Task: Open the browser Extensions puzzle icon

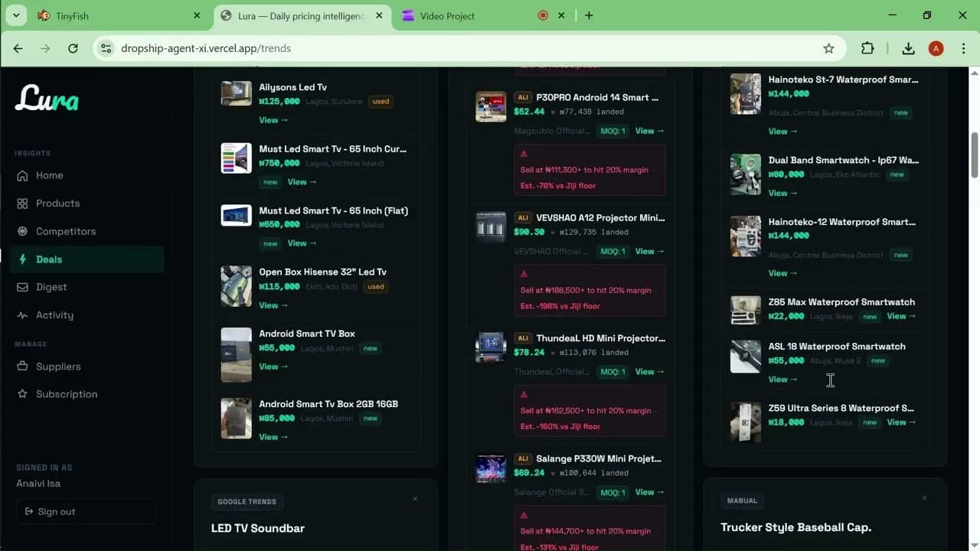Action: tap(867, 48)
